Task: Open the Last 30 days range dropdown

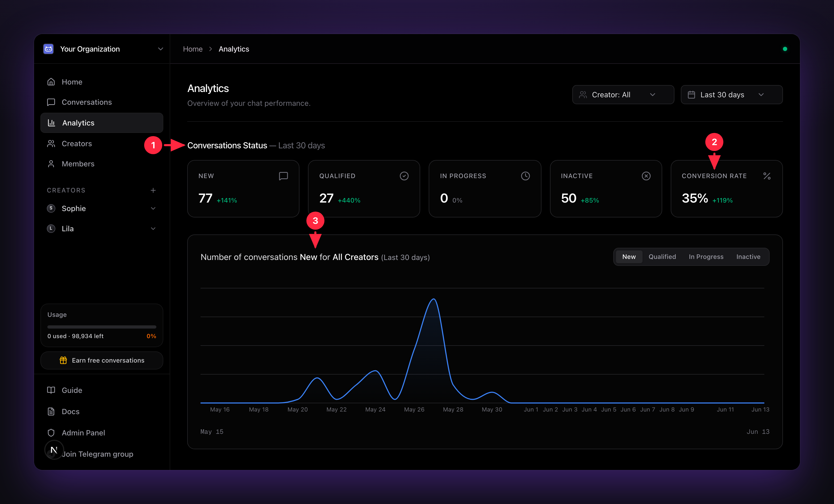Action: coord(731,95)
